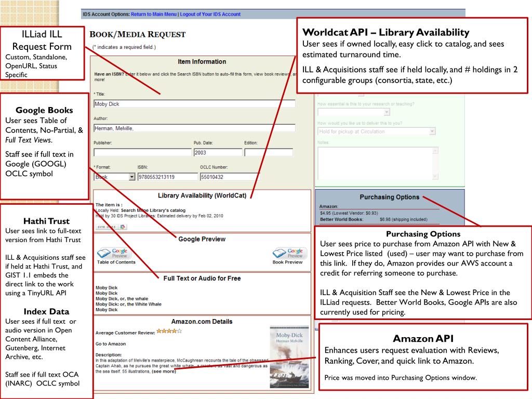Click the Better World Books vendor label

pyautogui.click(x=341, y=220)
